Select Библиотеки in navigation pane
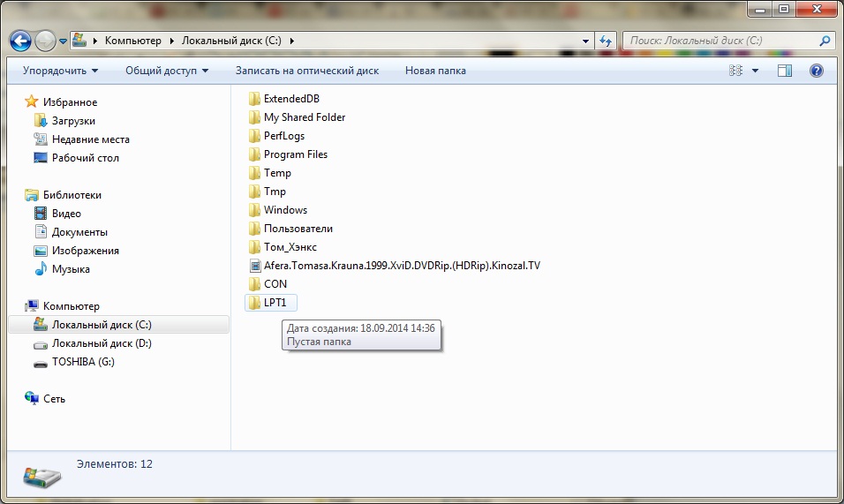Viewport: 844px width, 504px height. [72, 195]
